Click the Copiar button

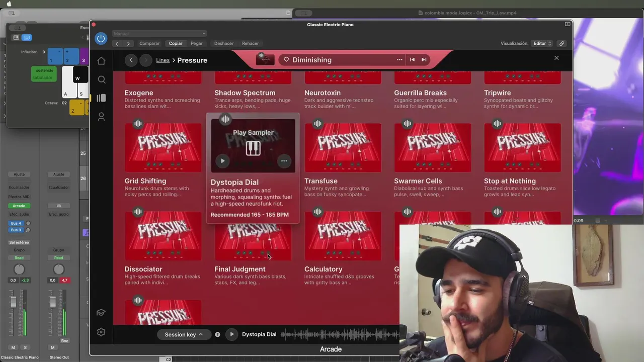pos(176,44)
